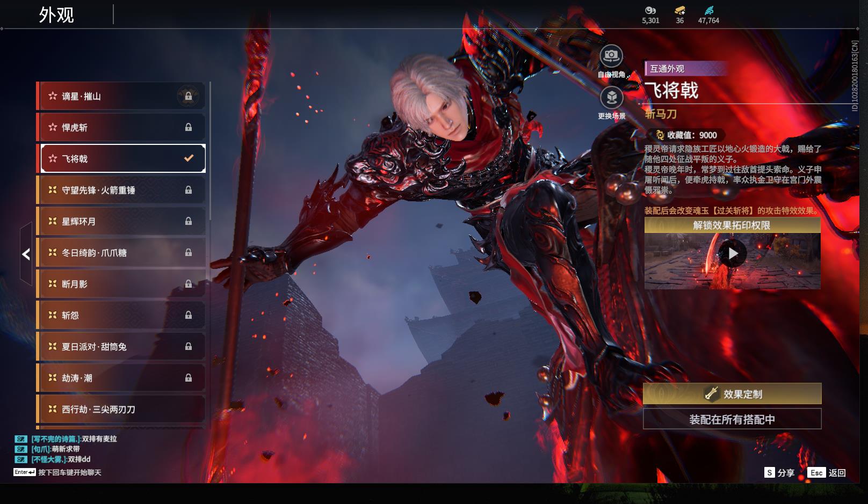Image resolution: width=868 pixels, height=504 pixels.
Task: Open 效果定制 effect customization
Action: (x=732, y=394)
